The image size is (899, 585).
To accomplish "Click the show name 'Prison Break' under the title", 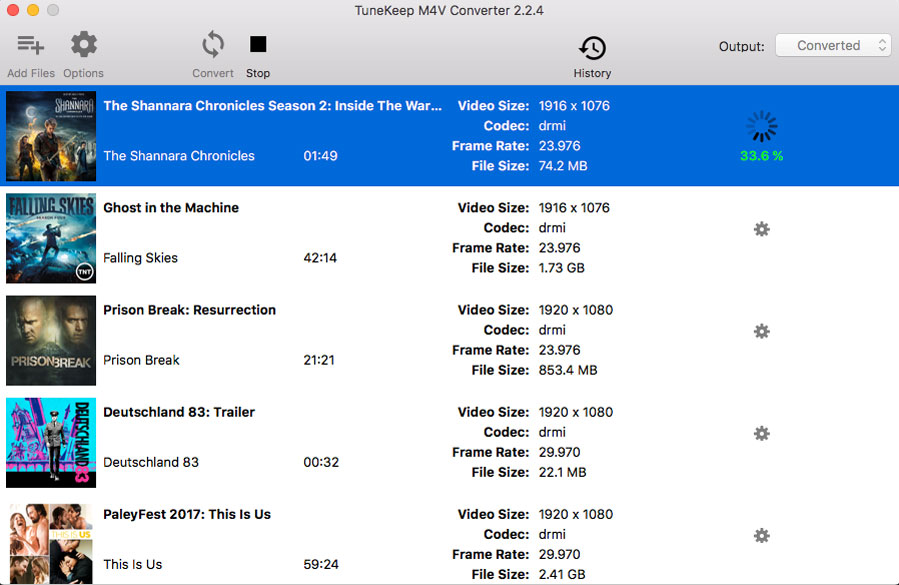I will pyautogui.click(x=141, y=360).
